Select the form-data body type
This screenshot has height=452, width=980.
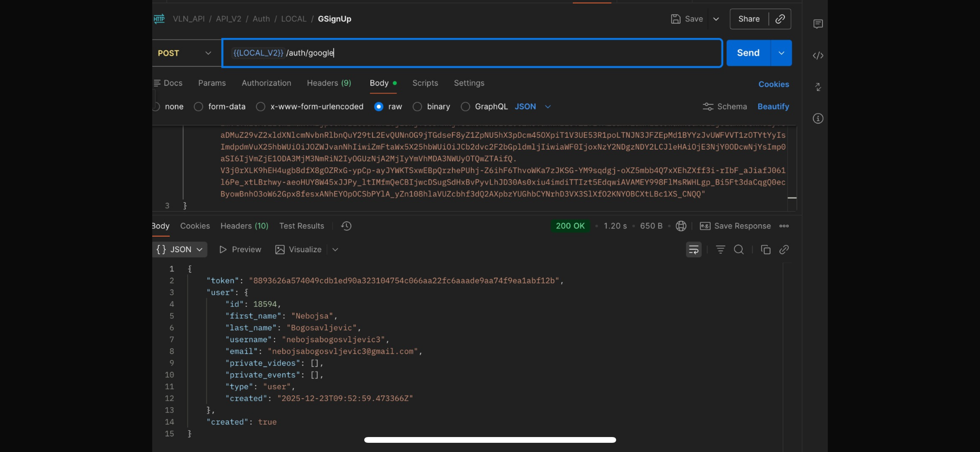pos(198,107)
